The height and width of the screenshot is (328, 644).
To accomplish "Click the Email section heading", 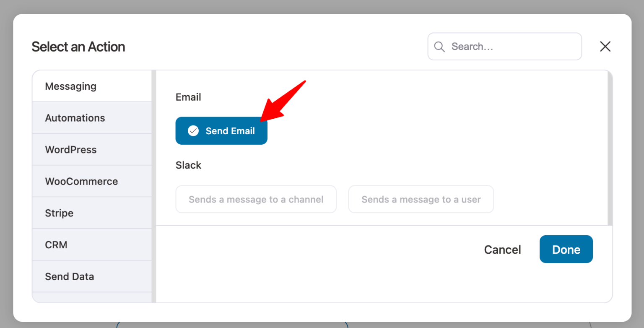I will [188, 97].
